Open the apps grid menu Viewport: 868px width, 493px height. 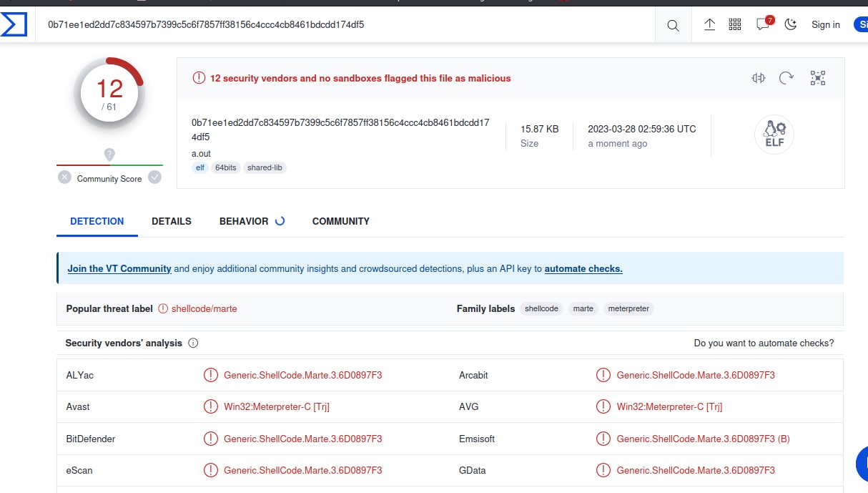pos(735,24)
